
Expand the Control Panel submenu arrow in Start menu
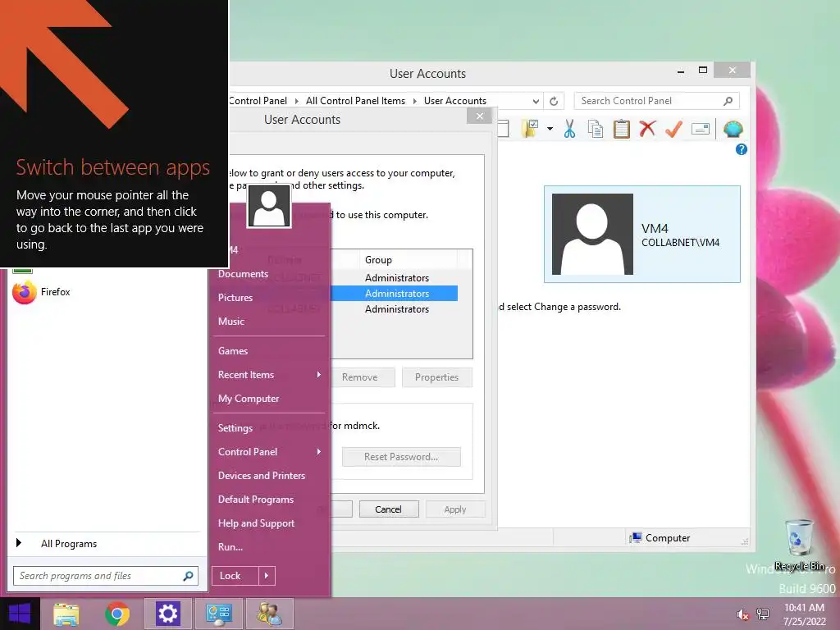(319, 452)
